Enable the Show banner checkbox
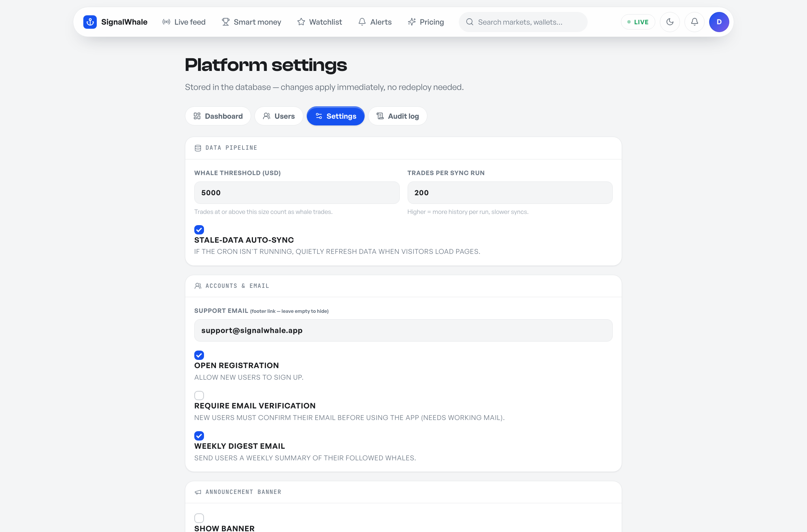Screen dimensions: 807x532 [199, 518]
